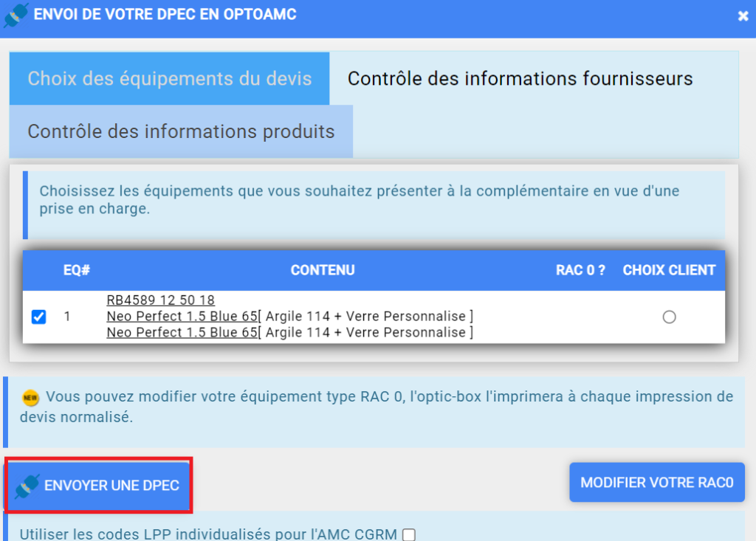Uncheck equipment 1 checkbox
Screen dimensions: 756x541
[x=38, y=317]
